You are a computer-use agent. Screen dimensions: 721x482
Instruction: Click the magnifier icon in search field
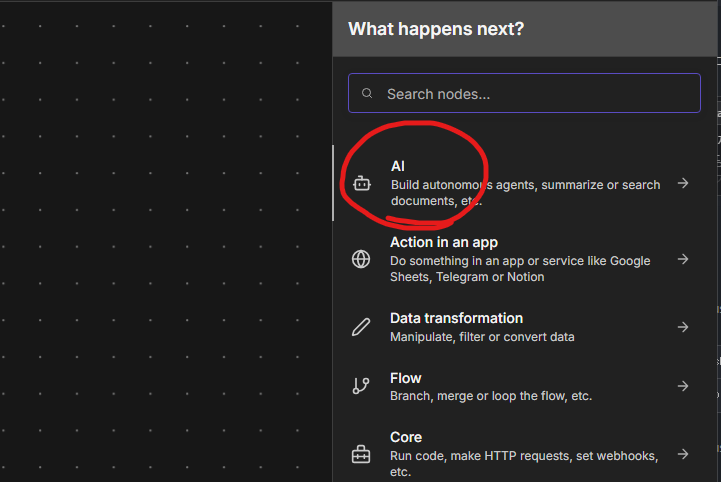coord(367,93)
